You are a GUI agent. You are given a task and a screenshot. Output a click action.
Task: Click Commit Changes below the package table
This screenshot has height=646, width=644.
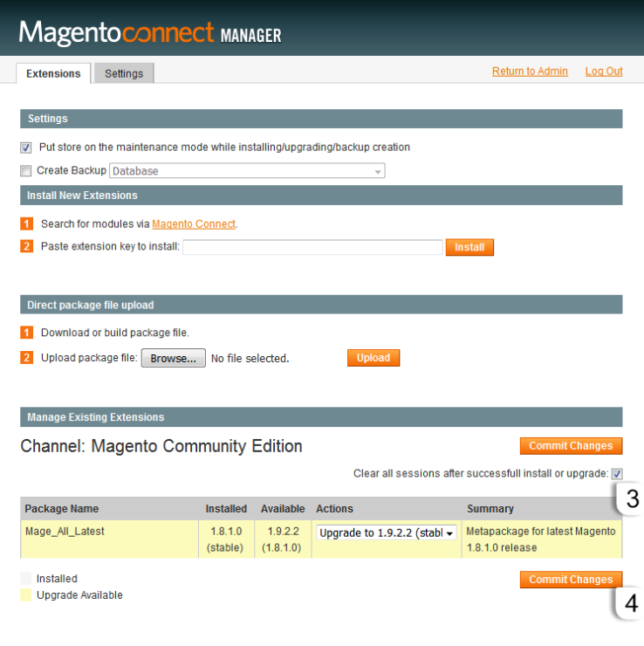[x=571, y=580]
